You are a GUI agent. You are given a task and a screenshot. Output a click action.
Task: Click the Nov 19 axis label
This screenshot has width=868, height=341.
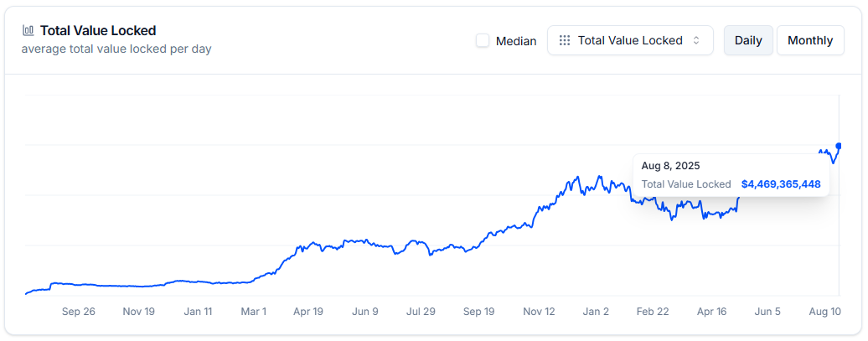tap(138, 311)
